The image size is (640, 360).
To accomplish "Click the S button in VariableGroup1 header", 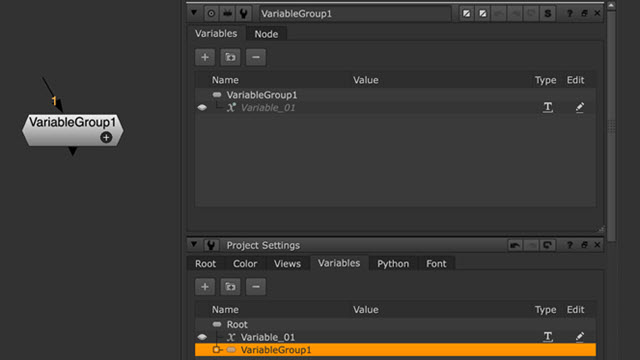I will [x=547, y=13].
